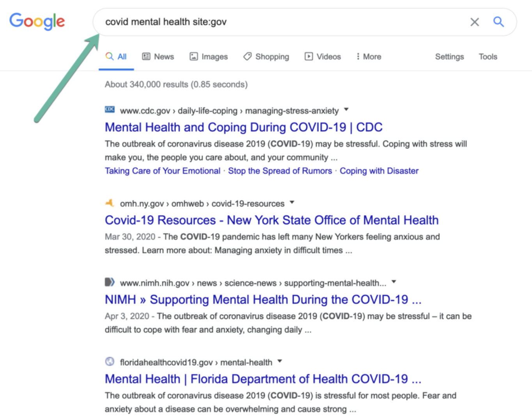Switch to the News tab
The image size is (532, 416).
158,57
